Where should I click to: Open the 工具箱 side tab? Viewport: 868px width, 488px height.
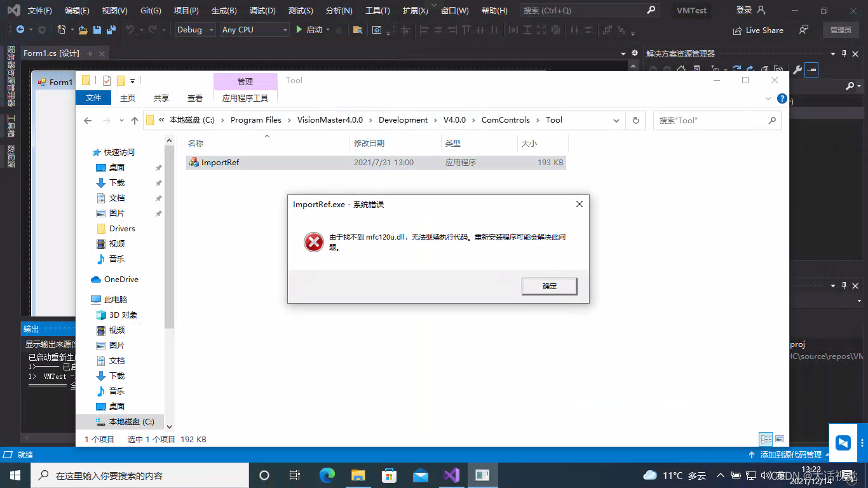[11, 125]
